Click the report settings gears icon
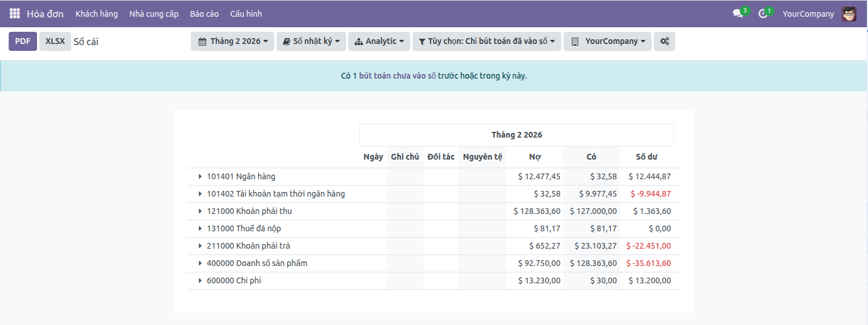868x325 pixels. point(664,41)
